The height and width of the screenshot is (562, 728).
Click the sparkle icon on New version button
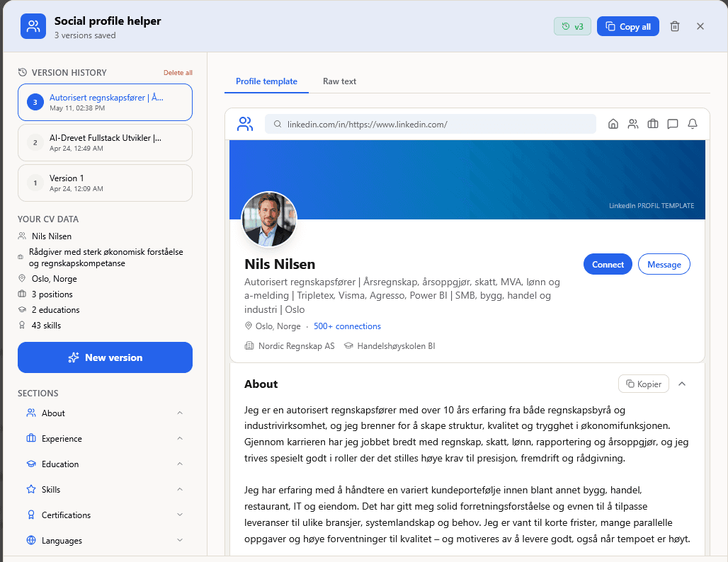[x=74, y=357]
